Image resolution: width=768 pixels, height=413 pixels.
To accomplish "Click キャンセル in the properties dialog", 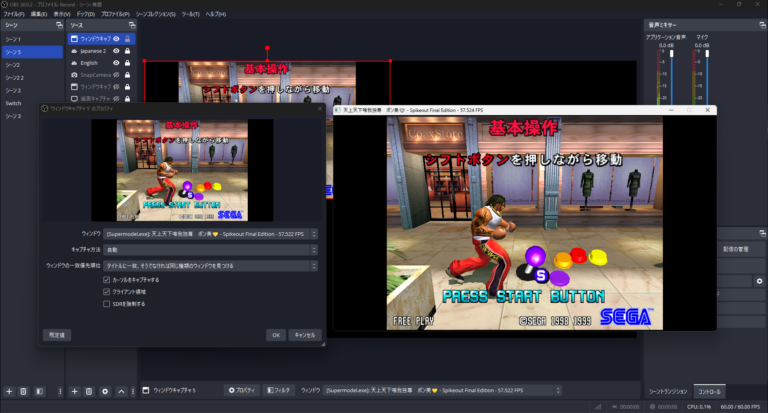I will (x=305, y=335).
